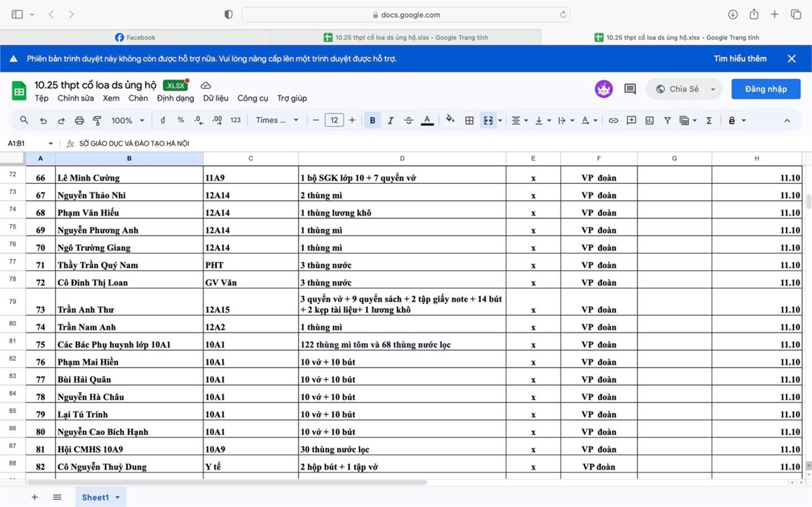Toggle strikethrough formatting

tap(409, 121)
